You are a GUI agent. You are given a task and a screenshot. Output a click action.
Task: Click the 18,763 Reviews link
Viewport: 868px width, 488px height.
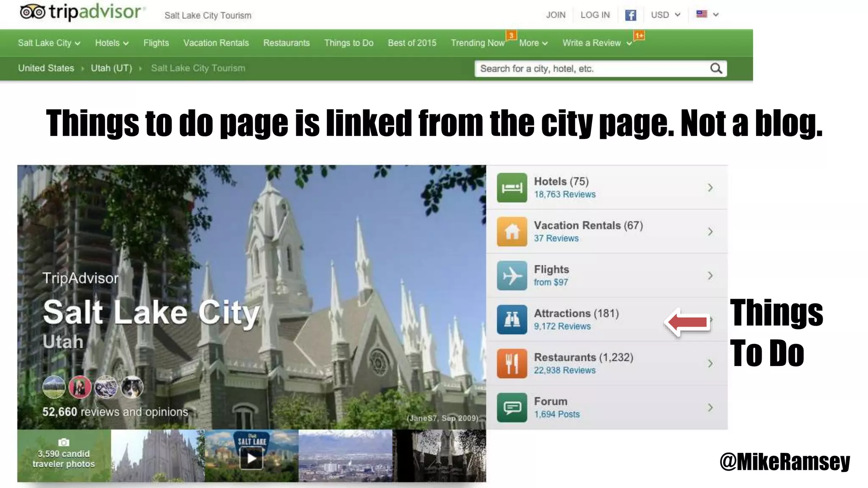tap(565, 194)
